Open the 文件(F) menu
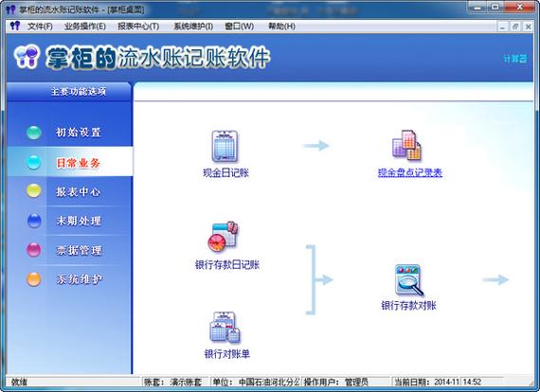 click(x=40, y=27)
